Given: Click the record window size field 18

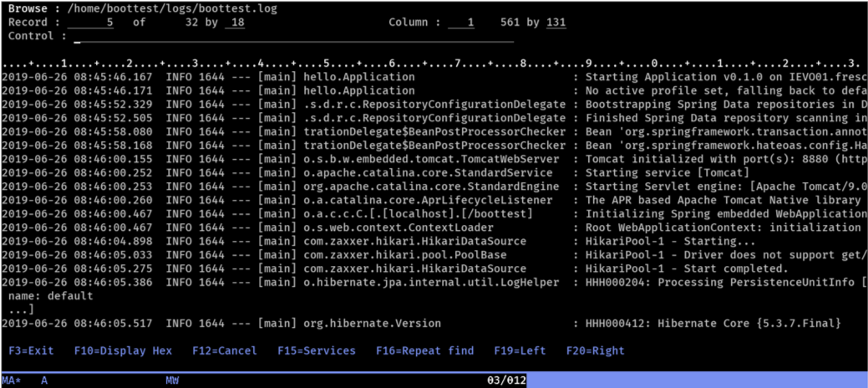Looking at the screenshot, I should (x=235, y=23).
